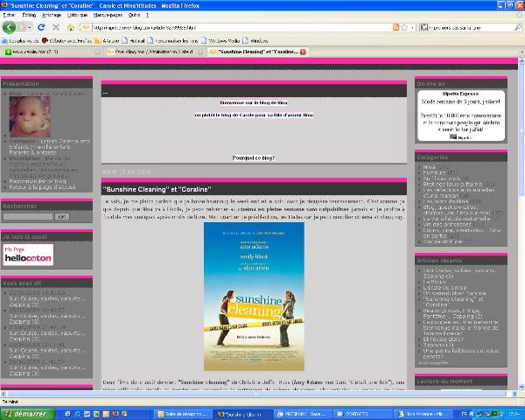Reload the page with the Refresh icon
The width and height of the screenshot is (525, 420).
(41, 27)
